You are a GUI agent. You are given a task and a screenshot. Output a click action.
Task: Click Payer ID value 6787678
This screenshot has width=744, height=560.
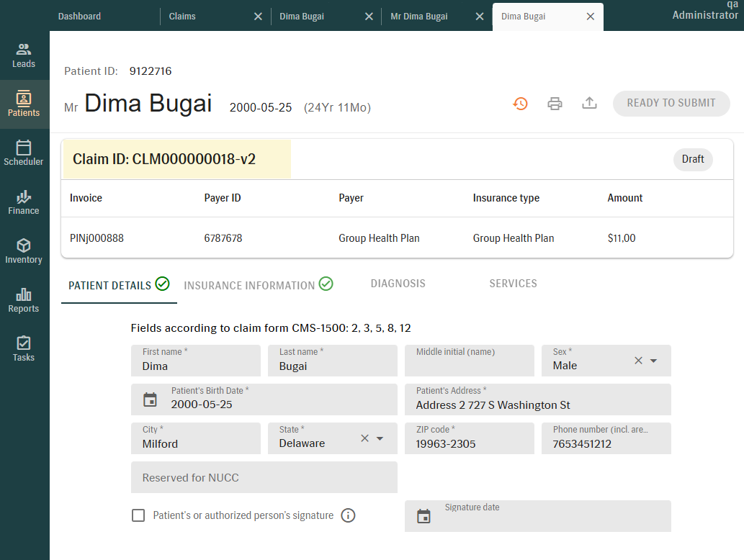click(x=223, y=238)
